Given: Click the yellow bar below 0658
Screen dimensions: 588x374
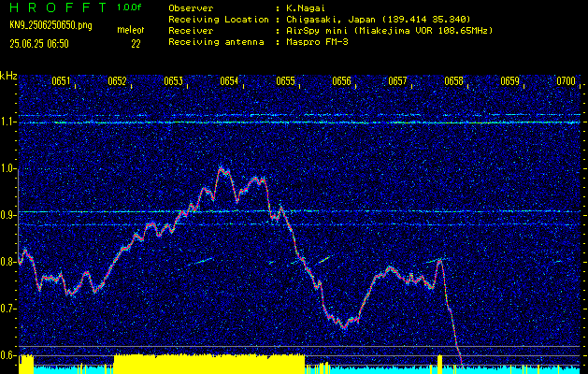Looking at the screenshot, I should [440, 364].
